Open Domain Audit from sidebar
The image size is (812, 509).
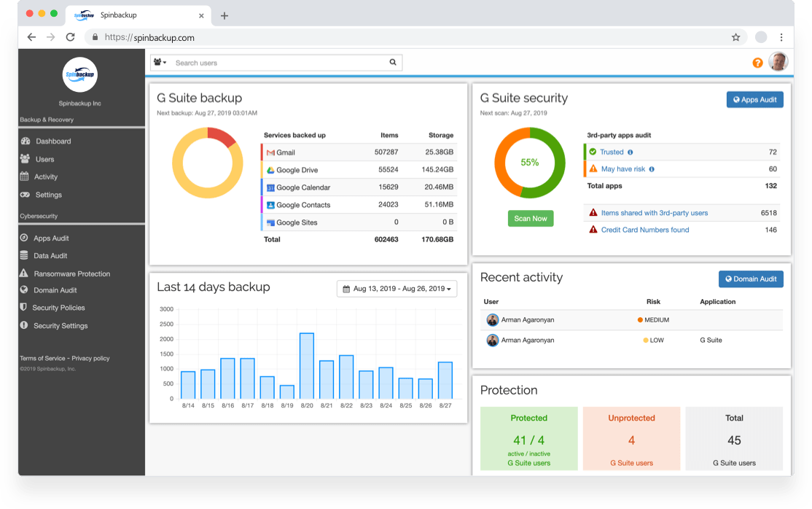[x=55, y=290]
